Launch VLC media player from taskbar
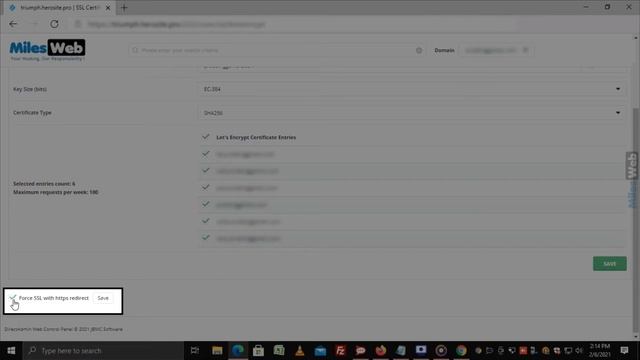The width and height of the screenshot is (640, 360). click(299, 350)
